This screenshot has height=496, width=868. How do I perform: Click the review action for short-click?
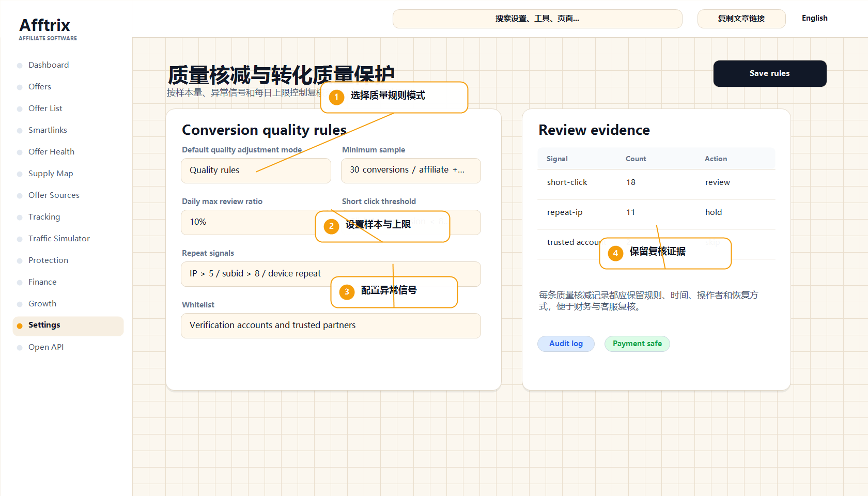pos(717,182)
